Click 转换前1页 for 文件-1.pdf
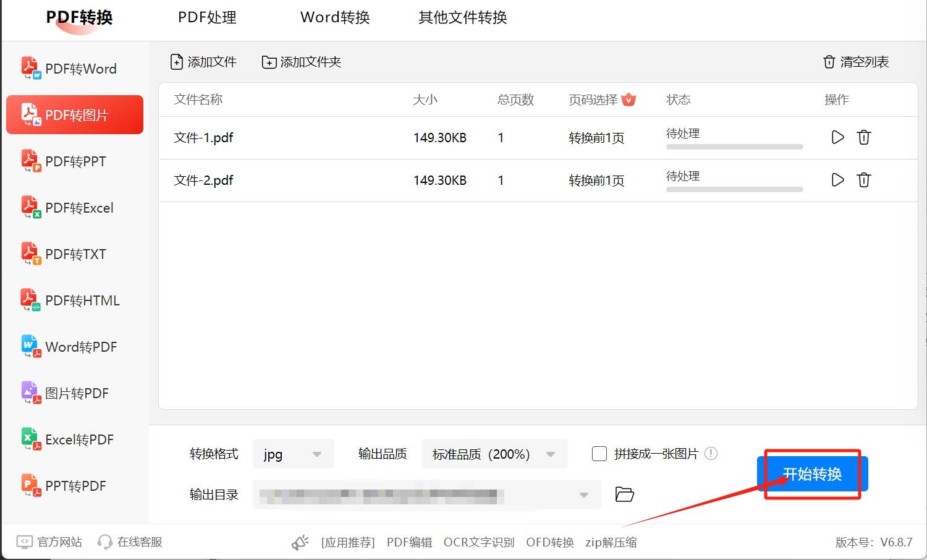The height and width of the screenshot is (560, 927). click(x=596, y=138)
